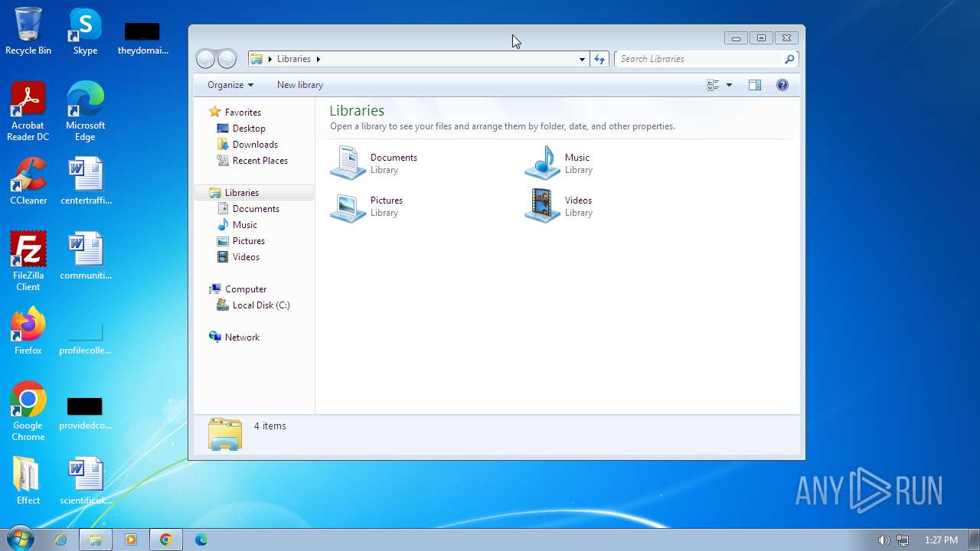This screenshot has height=551, width=980.
Task: Open the Organize dropdown menu
Action: (x=230, y=85)
